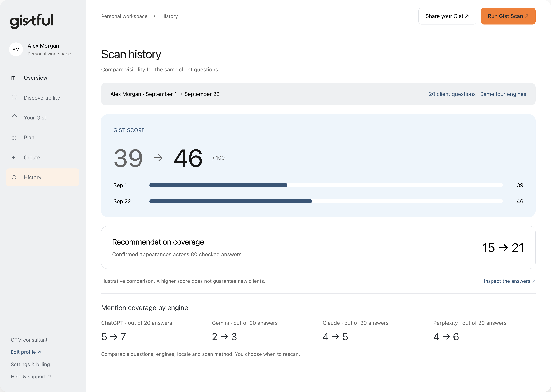The image size is (551, 392).
Task: Click the History rotate-arrow icon
Action: 14,177
